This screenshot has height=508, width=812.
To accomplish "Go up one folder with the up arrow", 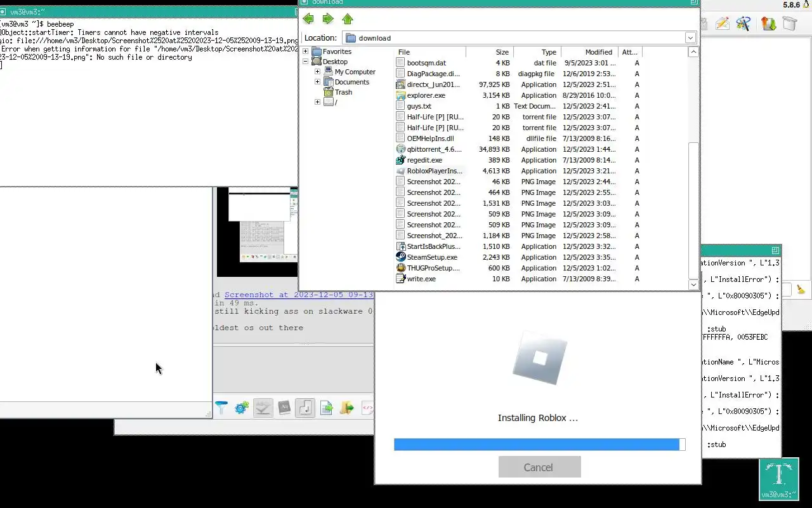I will coord(348,19).
